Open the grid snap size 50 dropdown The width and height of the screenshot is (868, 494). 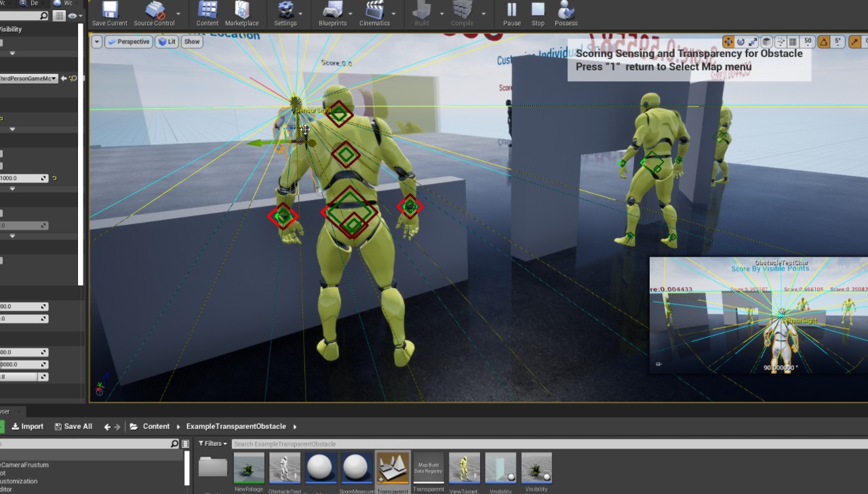(x=808, y=42)
